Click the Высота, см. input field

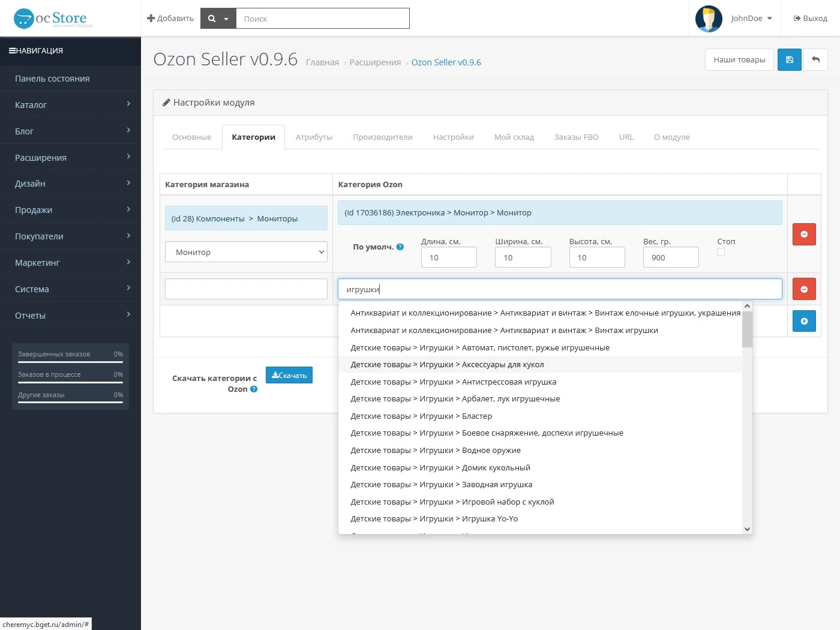click(x=597, y=257)
